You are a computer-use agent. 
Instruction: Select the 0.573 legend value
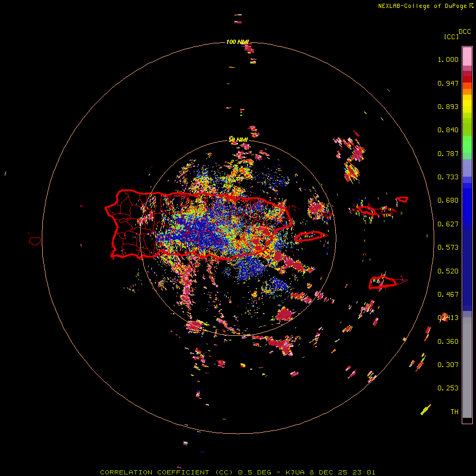(x=448, y=248)
